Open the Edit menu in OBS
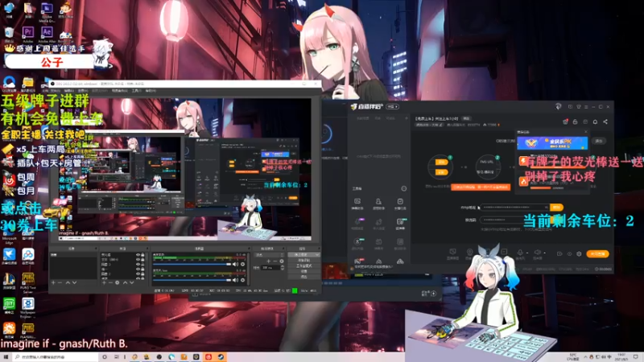Image resolution: width=644 pixels, height=362 pixels. point(68,91)
